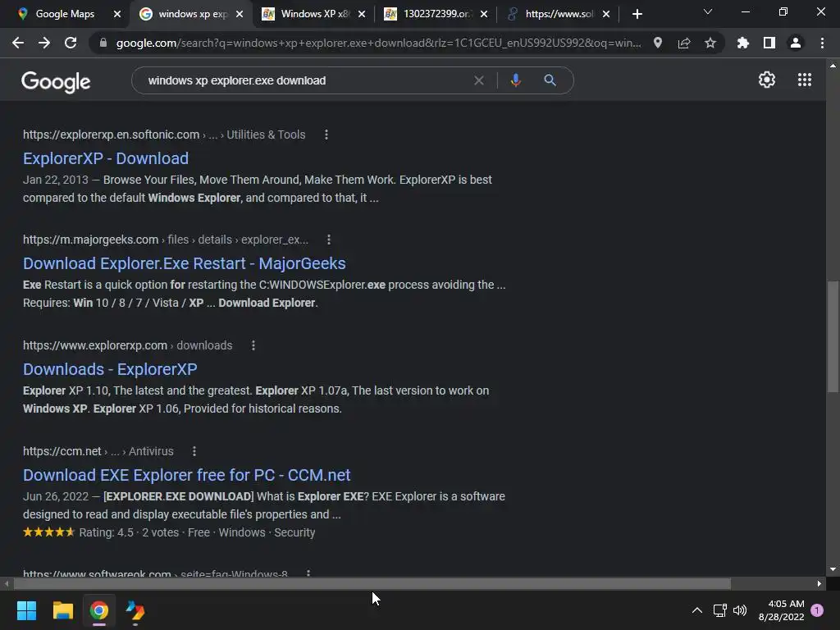Open Chrome profile menu

tap(796, 43)
